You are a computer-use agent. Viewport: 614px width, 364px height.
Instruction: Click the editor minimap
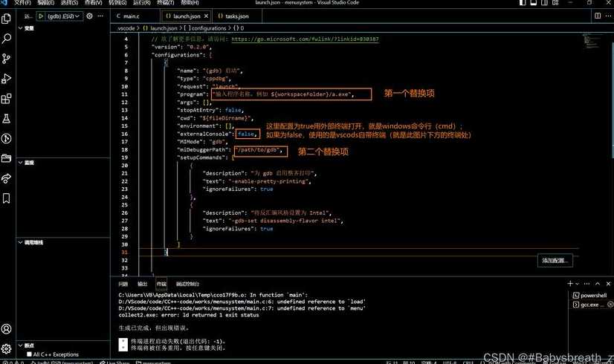pyautogui.click(x=592, y=41)
